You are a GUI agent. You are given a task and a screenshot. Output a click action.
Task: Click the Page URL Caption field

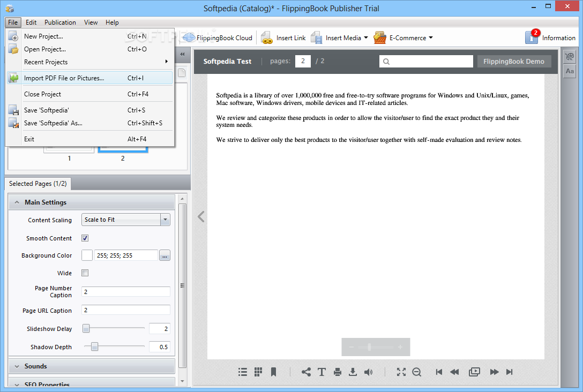[126, 310]
